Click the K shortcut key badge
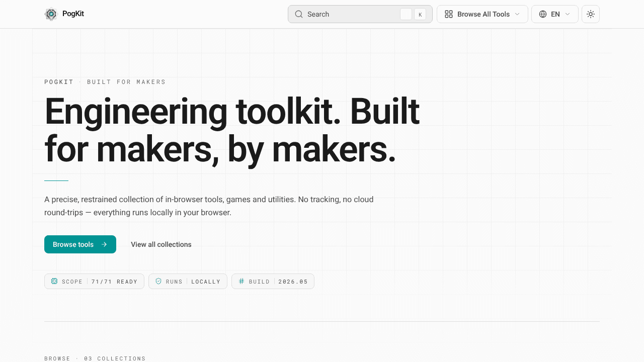This screenshot has width=644, height=362. pos(420,15)
